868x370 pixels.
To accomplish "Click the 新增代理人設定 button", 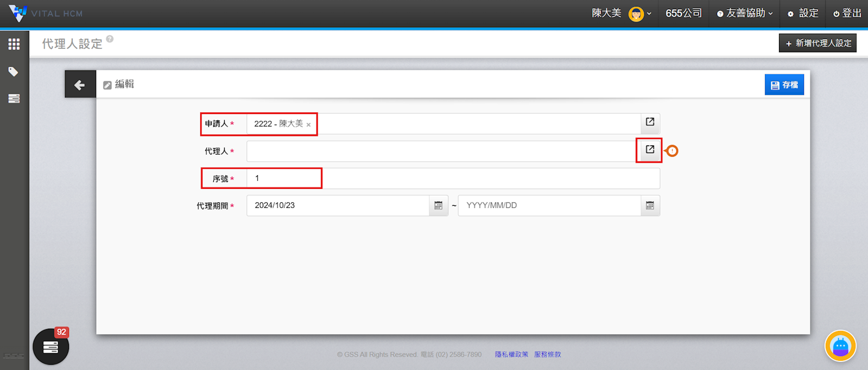I will 818,43.
